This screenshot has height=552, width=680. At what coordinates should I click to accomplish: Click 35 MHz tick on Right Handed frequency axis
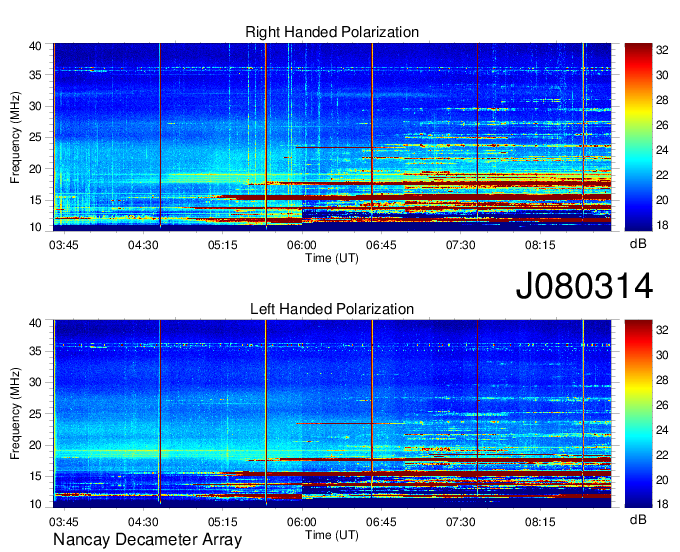pos(35,75)
